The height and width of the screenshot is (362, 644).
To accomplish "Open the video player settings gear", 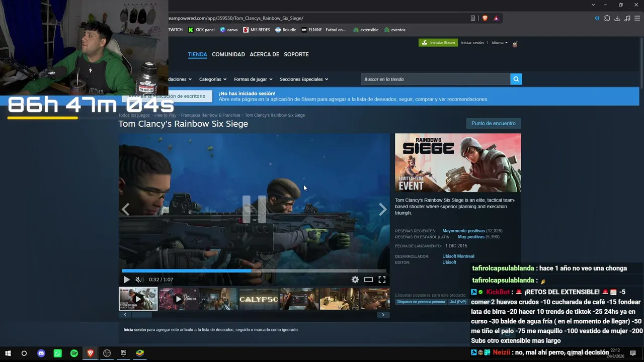I will [355, 280].
